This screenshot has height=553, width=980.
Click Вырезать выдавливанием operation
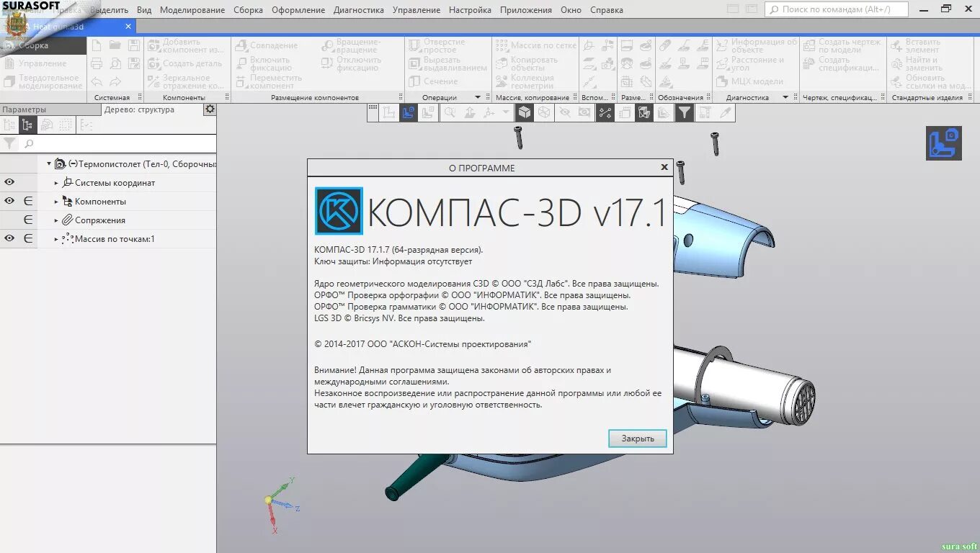tap(447, 63)
